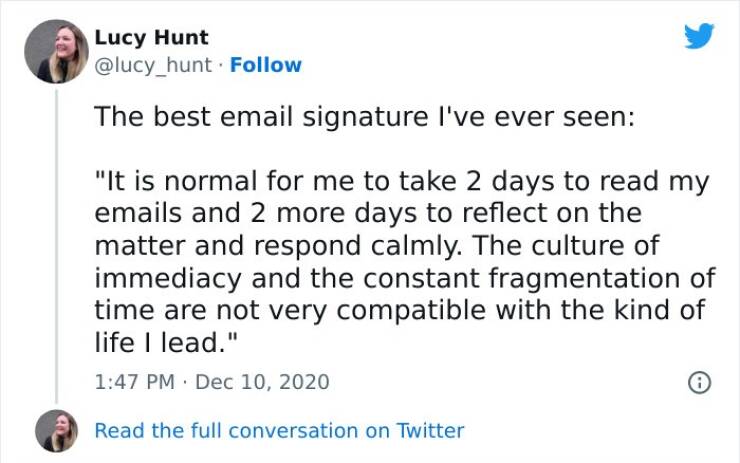Click the small avatar beside the conversation link
The width and height of the screenshot is (740, 463).
(x=56, y=431)
